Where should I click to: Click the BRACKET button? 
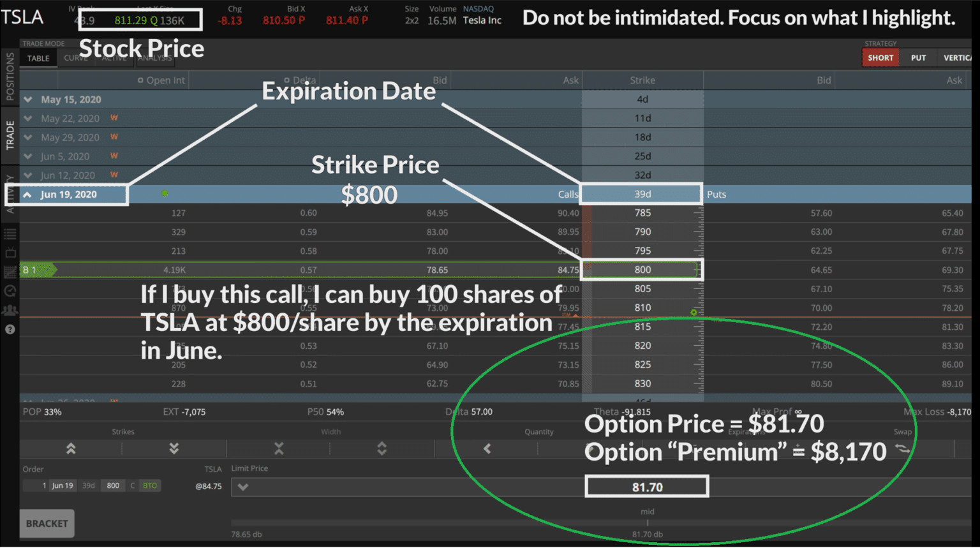[47, 523]
